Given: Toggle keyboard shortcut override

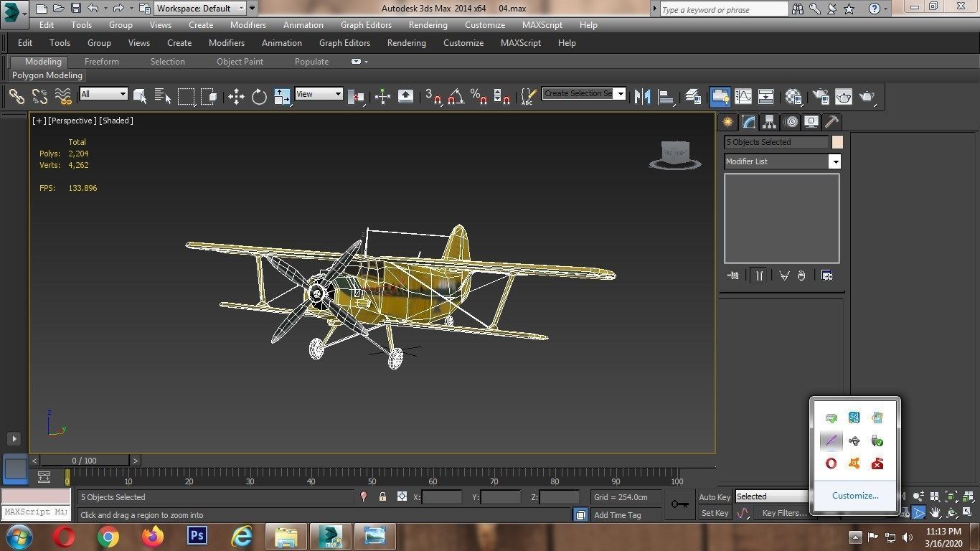Looking at the screenshot, I should coord(405,96).
